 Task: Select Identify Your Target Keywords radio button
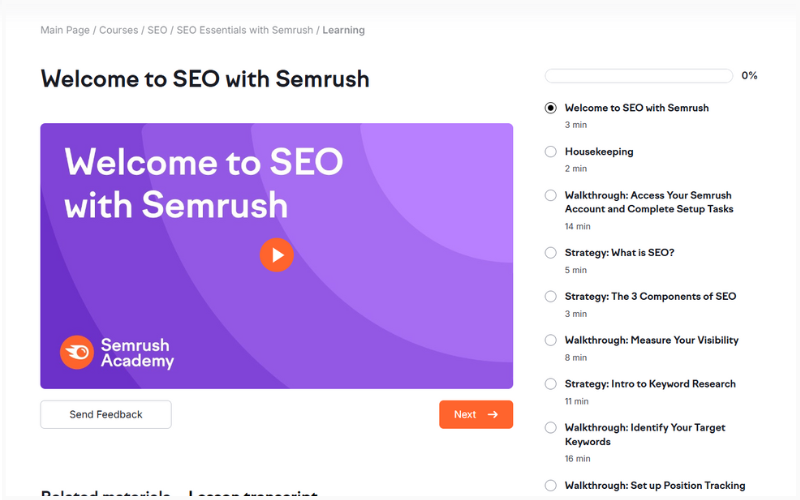(x=551, y=428)
